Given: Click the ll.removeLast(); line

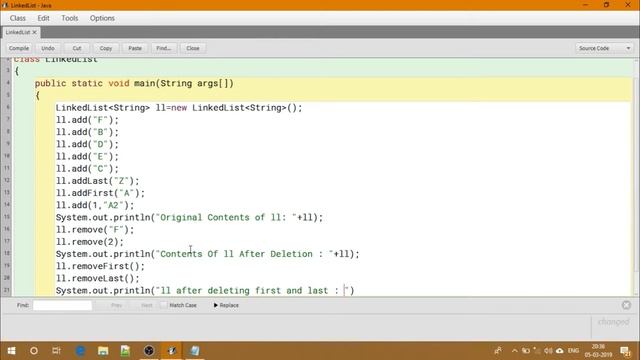Looking at the screenshot, I should coord(98,278).
